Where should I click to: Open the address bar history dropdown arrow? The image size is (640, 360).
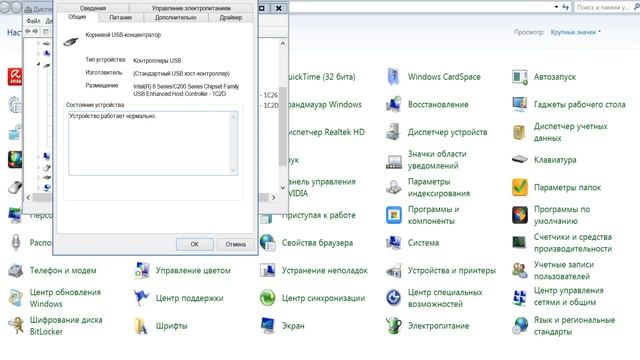[556, 7]
